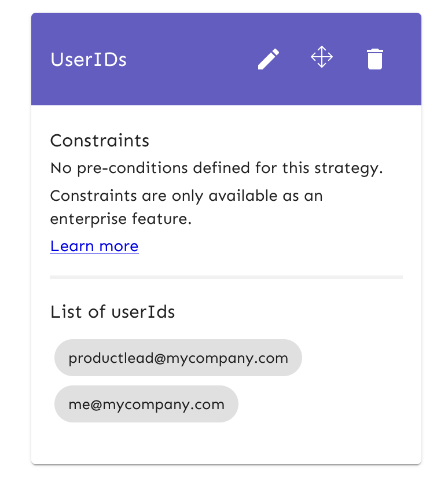Click the second userId chip me@mycompany.com
This screenshot has height=500, width=448.
(x=146, y=404)
